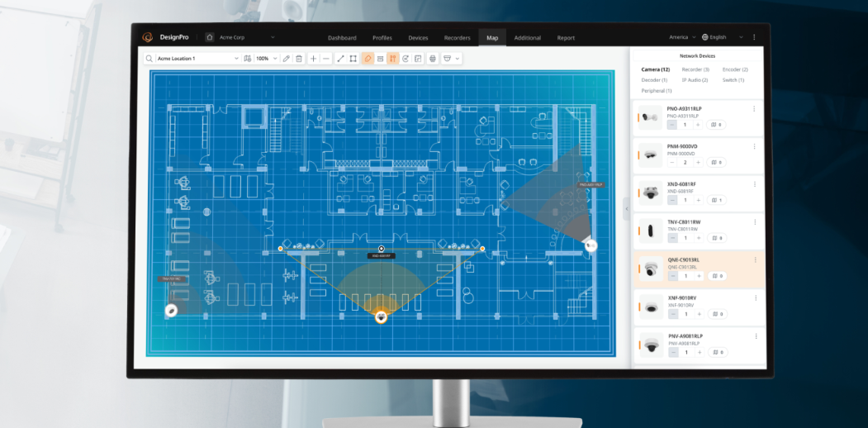Open the top-right kebab menu
Image resolution: width=868 pixels, height=428 pixels.
point(754,37)
